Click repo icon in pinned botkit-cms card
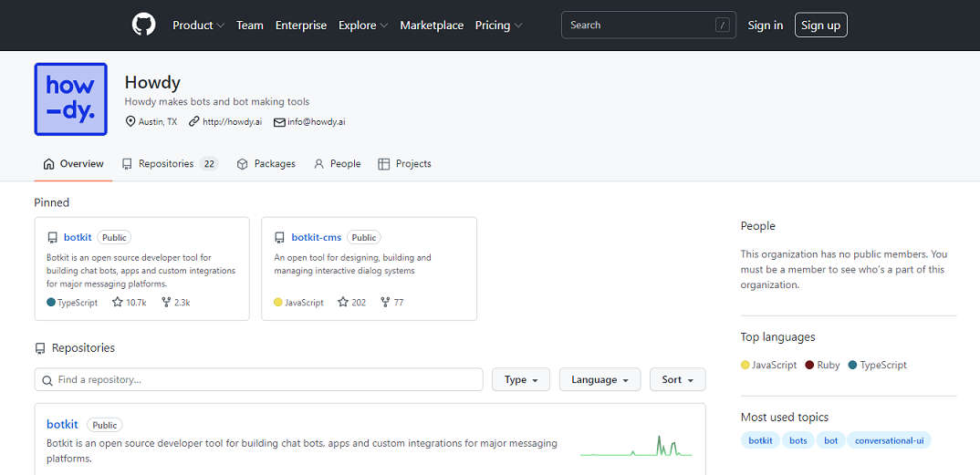 pos(280,238)
